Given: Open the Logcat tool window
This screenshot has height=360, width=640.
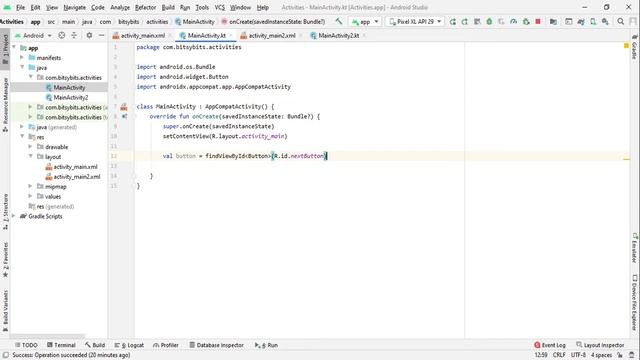Looking at the screenshot, I should pyautogui.click(x=129, y=345).
